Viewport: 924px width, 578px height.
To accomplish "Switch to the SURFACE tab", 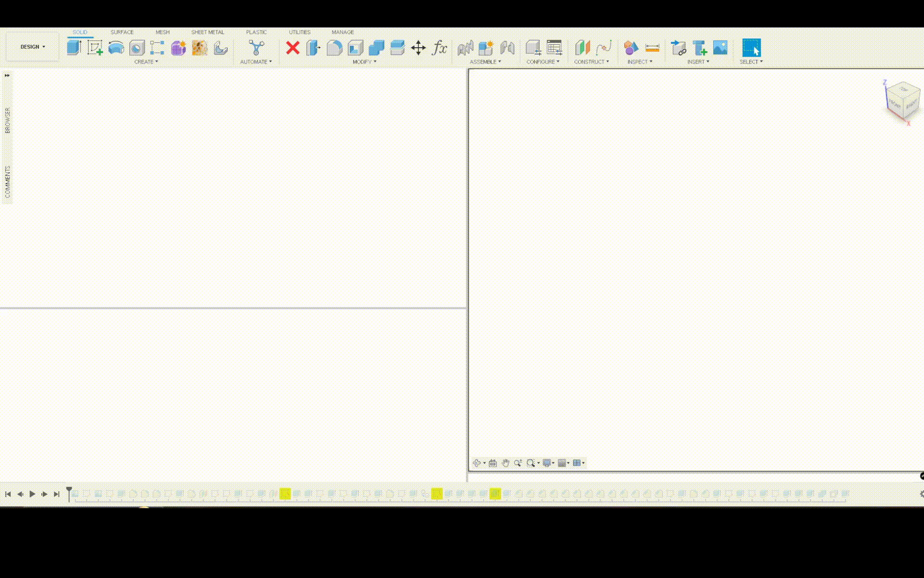I will [x=122, y=32].
